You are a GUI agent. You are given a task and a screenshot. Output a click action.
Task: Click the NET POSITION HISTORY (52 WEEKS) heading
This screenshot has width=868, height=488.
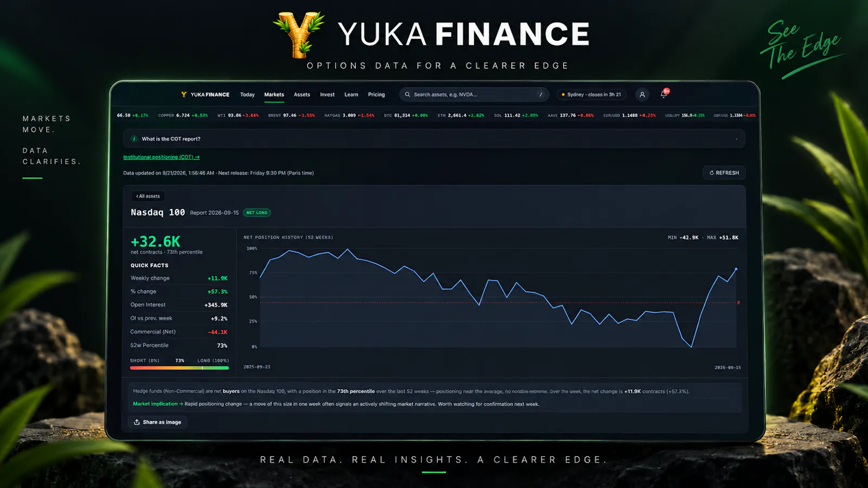tap(288, 237)
